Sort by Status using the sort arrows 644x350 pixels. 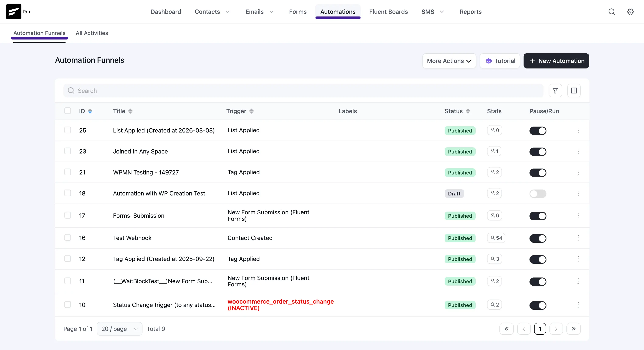click(x=468, y=111)
